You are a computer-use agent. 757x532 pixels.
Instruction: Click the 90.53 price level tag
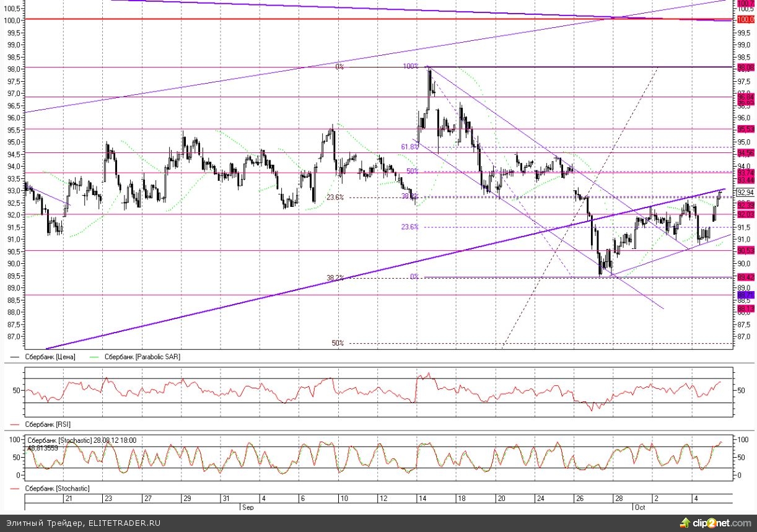pyautogui.click(x=745, y=250)
